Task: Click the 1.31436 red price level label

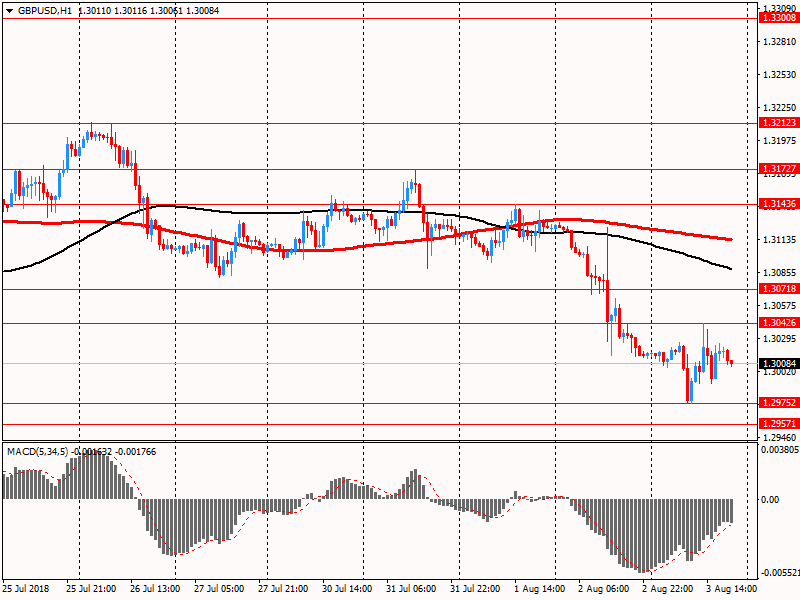Action: 778,204
